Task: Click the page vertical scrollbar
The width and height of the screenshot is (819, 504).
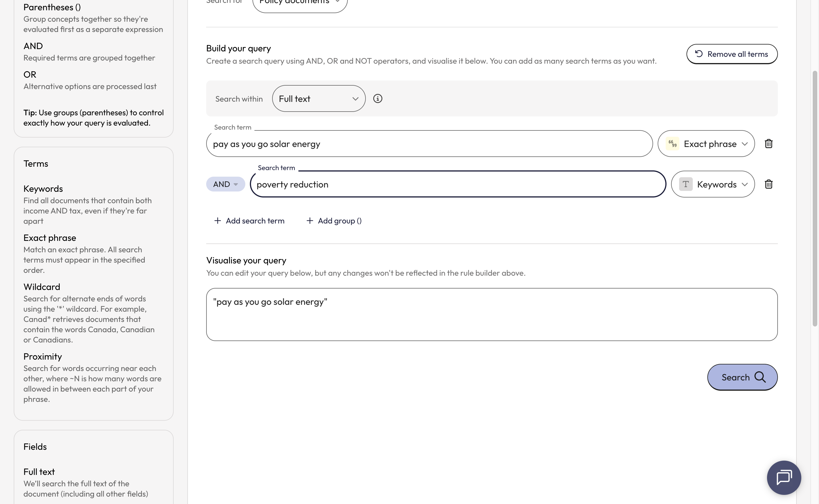Action: pyautogui.click(x=815, y=198)
